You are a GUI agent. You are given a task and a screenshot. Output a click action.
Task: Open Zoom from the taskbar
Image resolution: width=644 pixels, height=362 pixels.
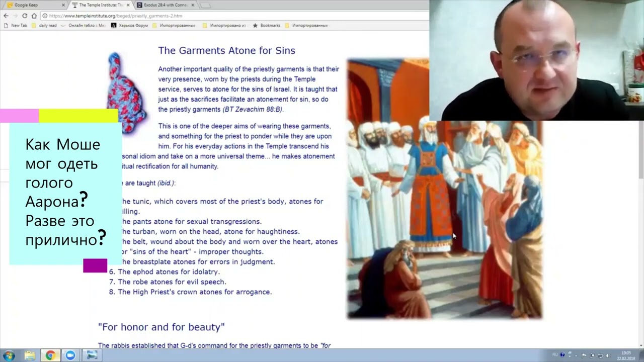[x=70, y=355]
